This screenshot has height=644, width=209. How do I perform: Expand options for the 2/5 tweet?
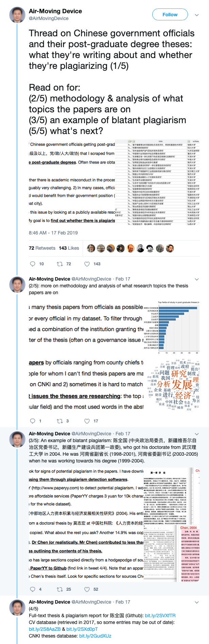pyautogui.click(x=196, y=279)
